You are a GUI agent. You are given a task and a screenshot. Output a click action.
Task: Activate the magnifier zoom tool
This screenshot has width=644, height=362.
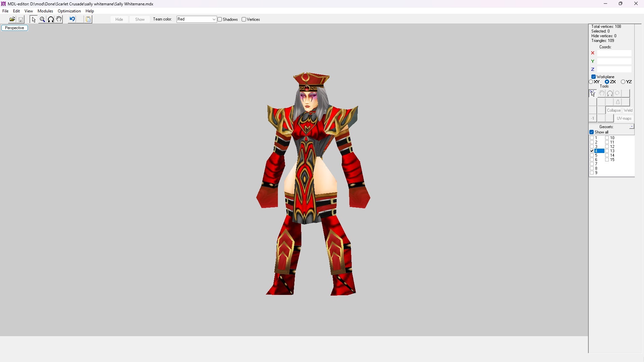pos(42,19)
